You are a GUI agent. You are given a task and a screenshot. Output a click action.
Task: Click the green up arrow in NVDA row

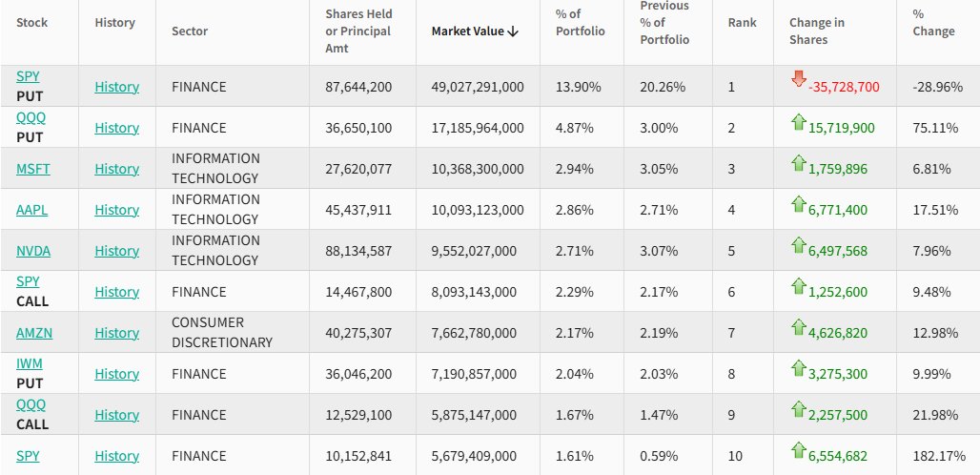pos(799,244)
